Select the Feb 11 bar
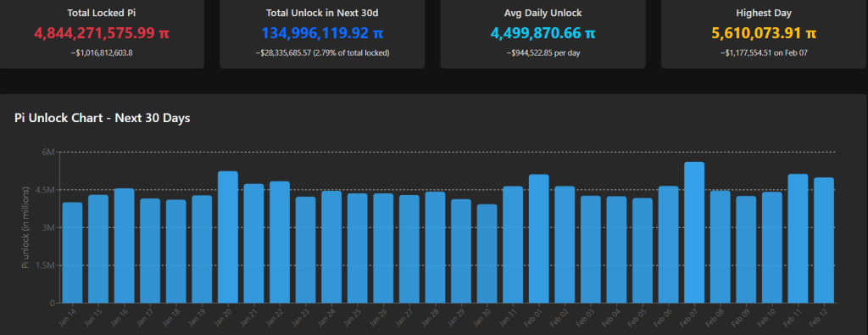Screen dimensions: 868x335 click(x=798, y=238)
